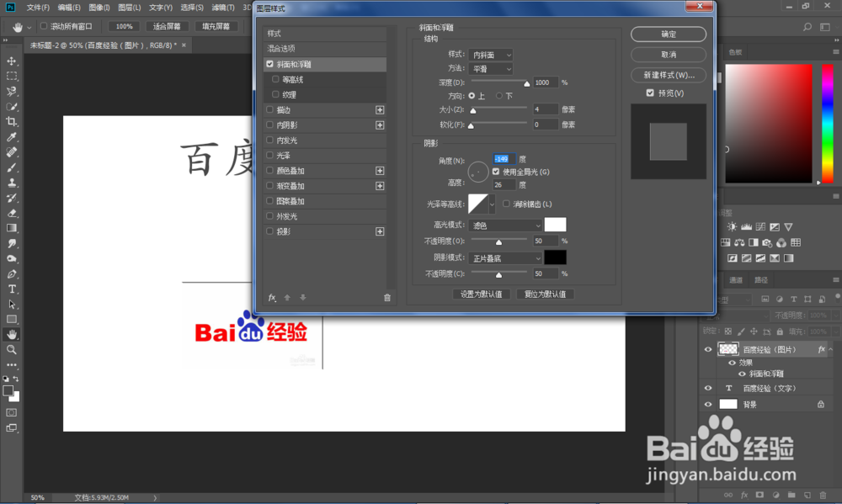Select the Spot Healing Brush tool

click(11, 152)
